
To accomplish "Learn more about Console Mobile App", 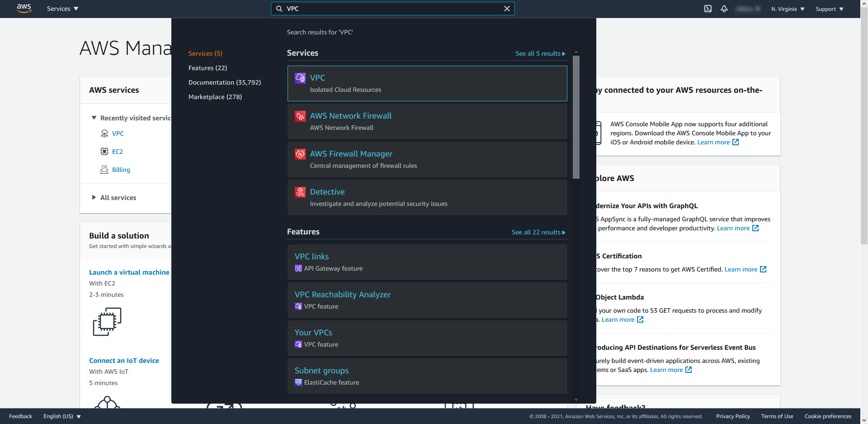I will 713,142.
